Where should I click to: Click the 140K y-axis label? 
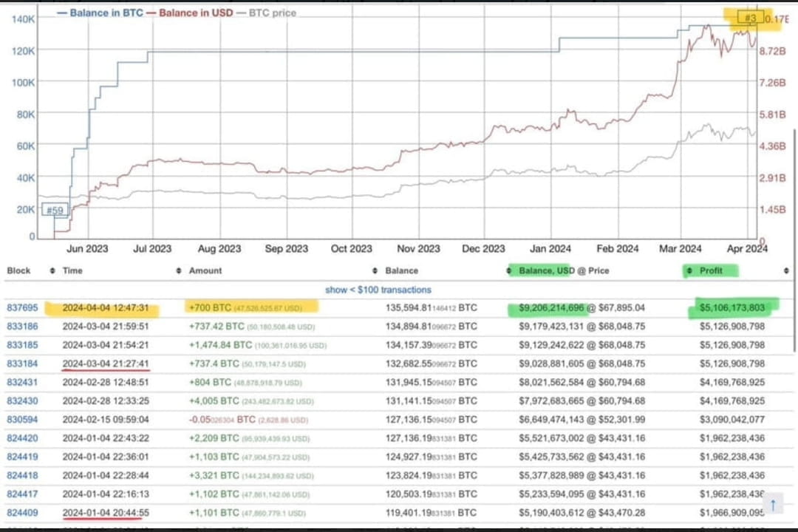click(24, 19)
